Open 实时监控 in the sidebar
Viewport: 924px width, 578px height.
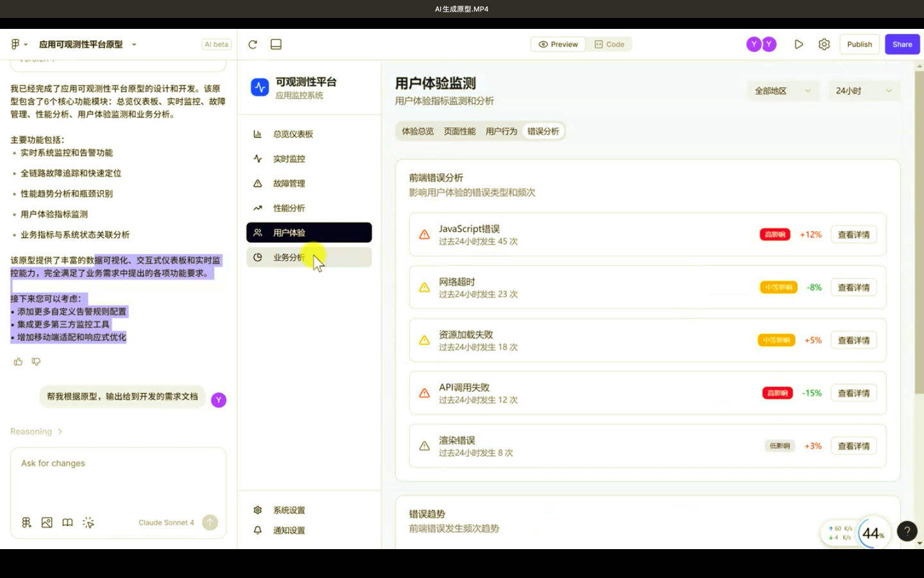[309, 159]
